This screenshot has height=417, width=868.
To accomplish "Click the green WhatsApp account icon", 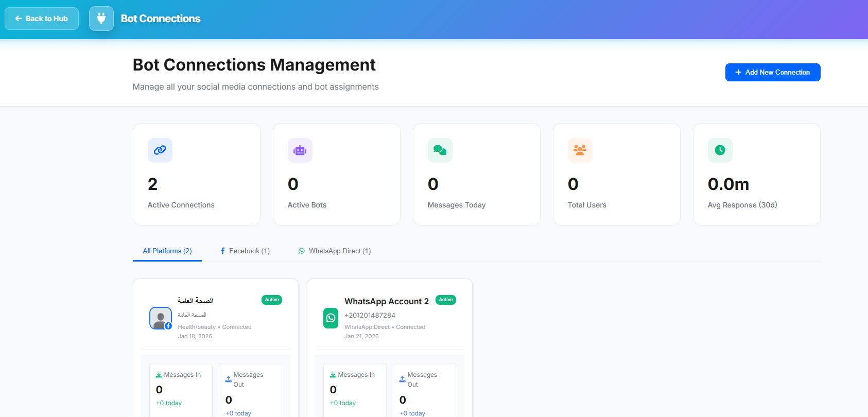I will 331,318.
